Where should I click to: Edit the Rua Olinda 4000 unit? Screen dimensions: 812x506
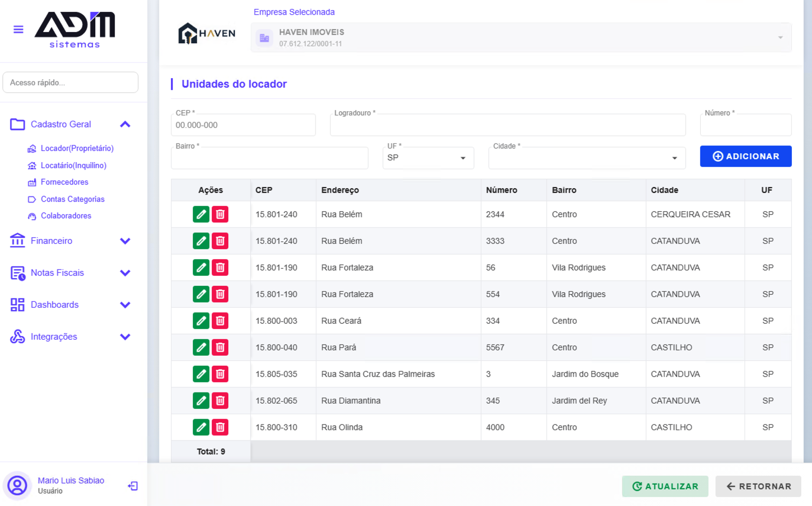(x=201, y=427)
